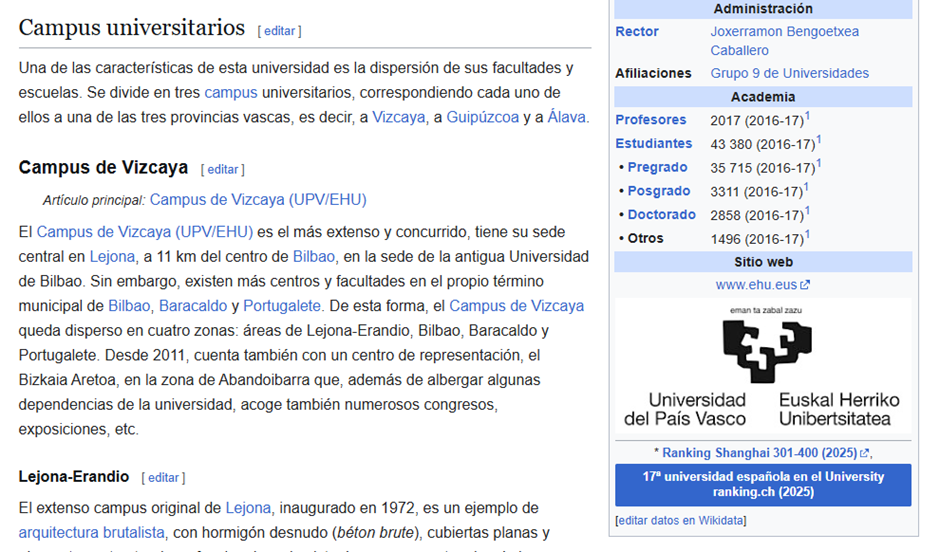Image resolution: width=940 pixels, height=552 pixels.
Task: Click 'Campus de Vizcaya' link after 'De esta forma, el'
Action: 517,306
